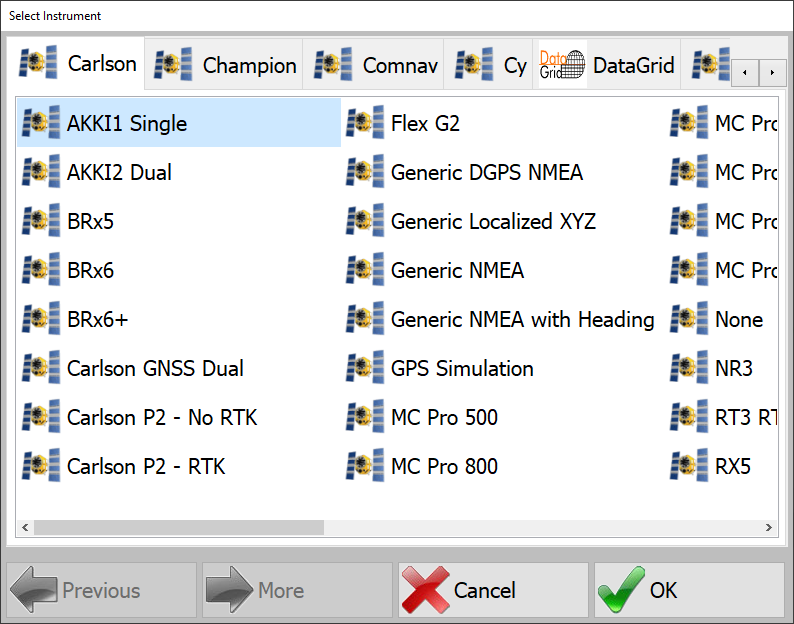Confirm selection with OK button
Image resolution: width=794 pixels, height=624 pixels.
tap(689, 590)
